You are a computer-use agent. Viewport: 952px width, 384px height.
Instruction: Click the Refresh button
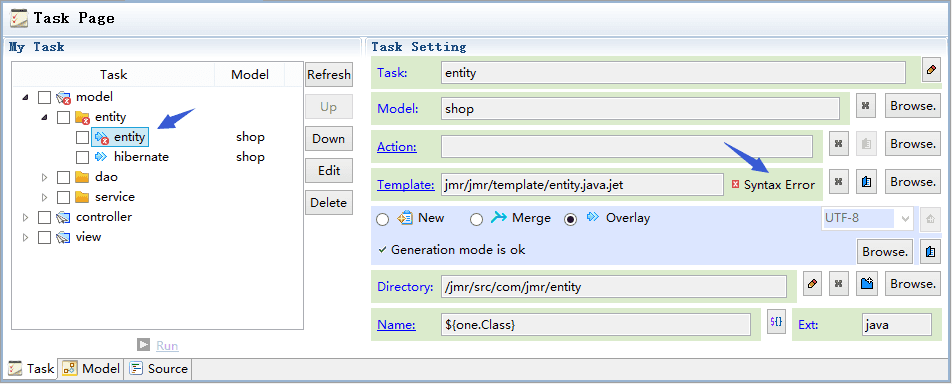pos(328,75)
